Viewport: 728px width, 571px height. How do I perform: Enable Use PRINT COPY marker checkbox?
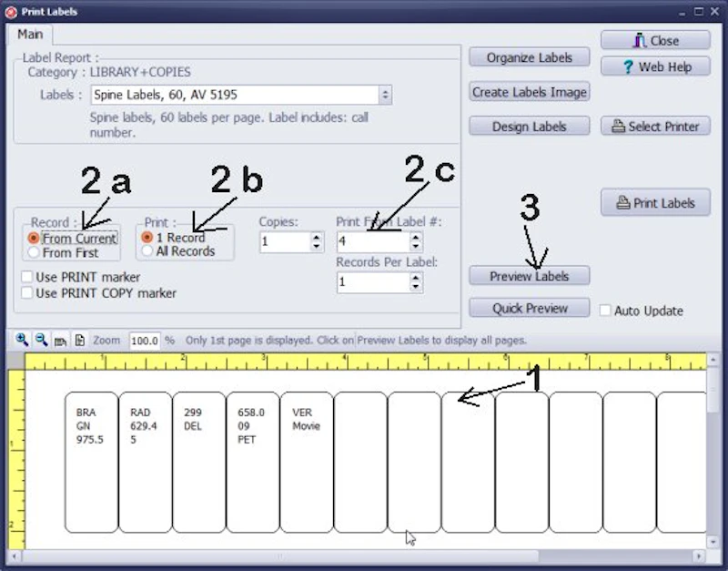27,292
